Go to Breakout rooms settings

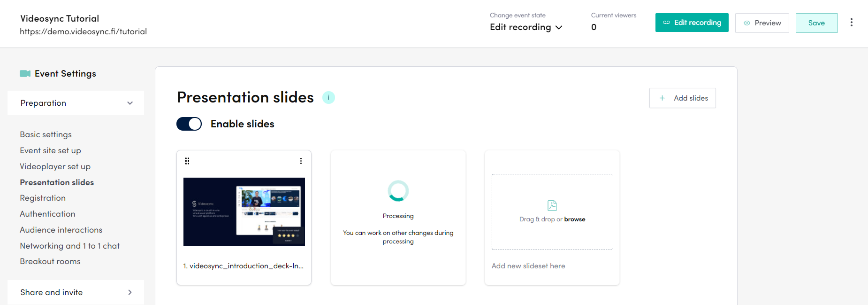[x=50, y=261]
